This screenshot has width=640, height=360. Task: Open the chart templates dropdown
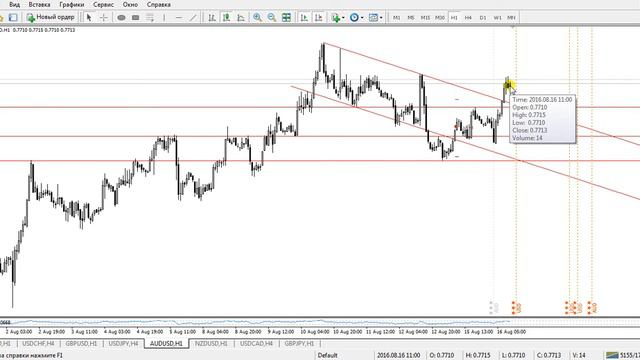[375, 18]
